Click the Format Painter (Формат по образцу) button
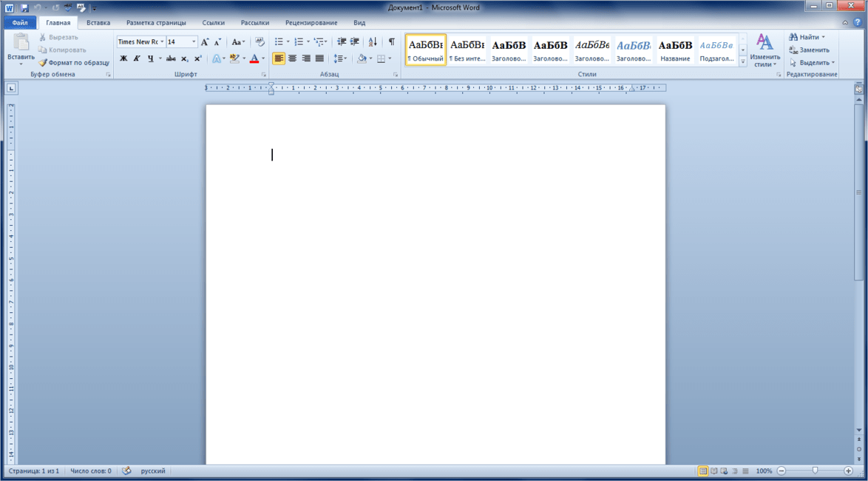The image size is (868, 481). [x=74, y=63]
